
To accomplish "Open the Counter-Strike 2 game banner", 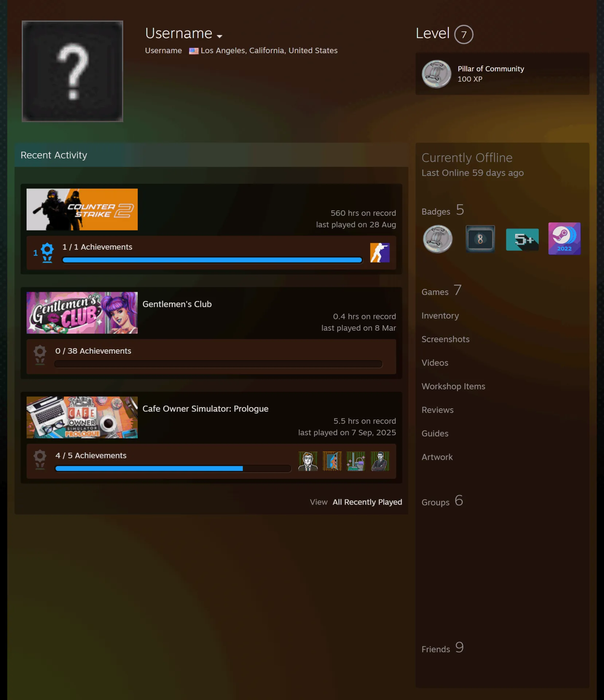I will click(82, 209).
